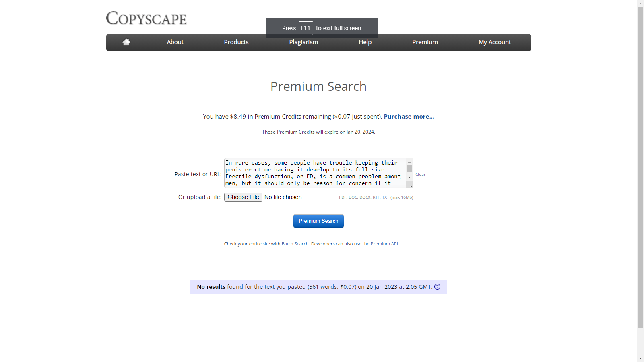Click the 'No file chosen' text
This screenshot has height=362, width=644.
coord(283,197)
